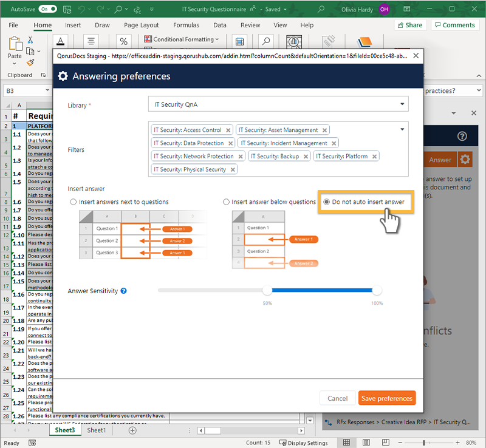The height and width of the screenshot is (448, 486).
Task: Open help icon in QorusDocs pane
Action: coord(462,137)
